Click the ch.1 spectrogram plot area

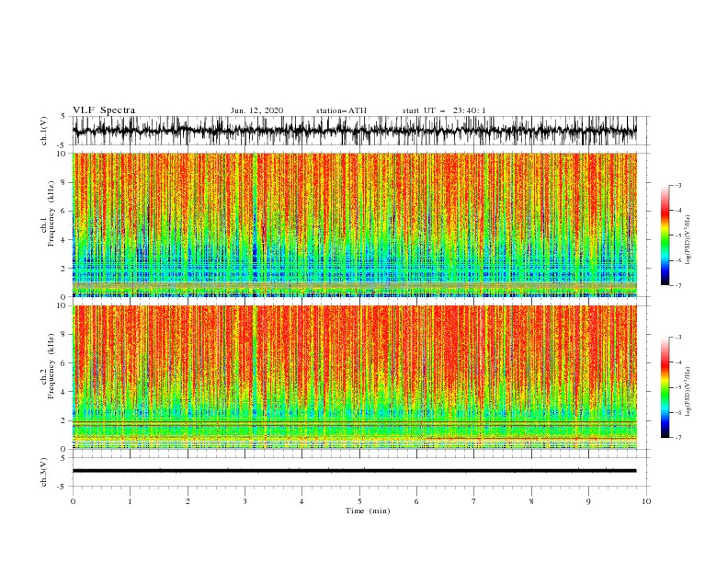[x=354, y=224]
